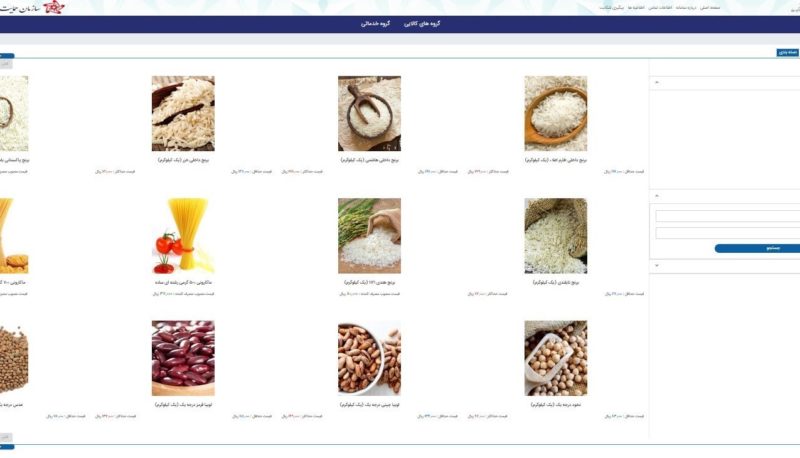Open the rice with dark scoop bowl image
Image resolution: width=800 pixels, height=458 pixels.
369,113
